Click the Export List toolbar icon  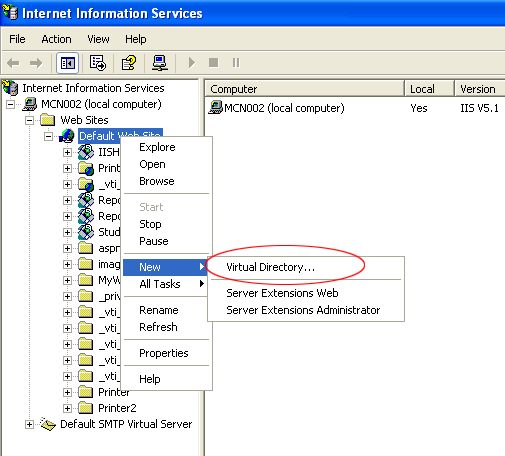click(x=98, y=63)
